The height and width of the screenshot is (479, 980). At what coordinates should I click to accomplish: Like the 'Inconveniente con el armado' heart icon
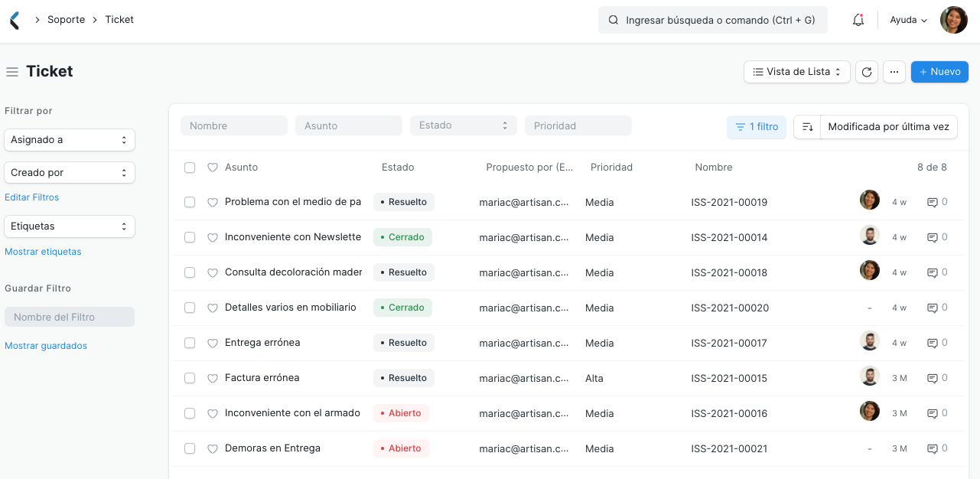click(213, 414)
